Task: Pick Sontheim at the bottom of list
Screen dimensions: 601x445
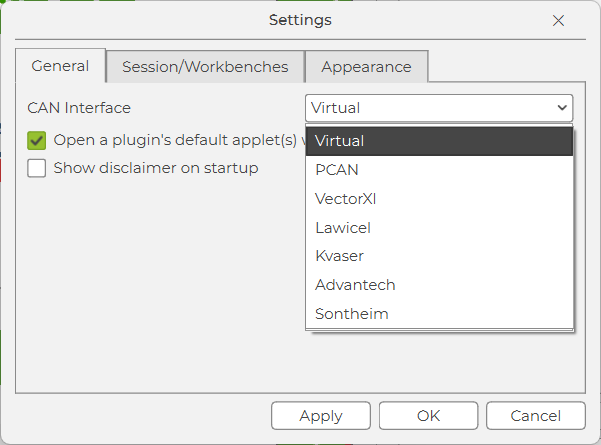Action: pyautogui.click(x=439, y=314)
